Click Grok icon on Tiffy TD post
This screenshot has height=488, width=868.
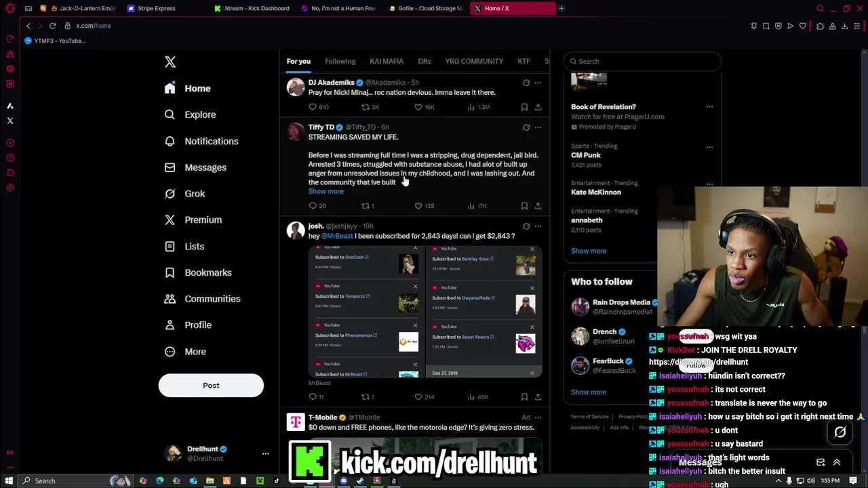[526, 127]
